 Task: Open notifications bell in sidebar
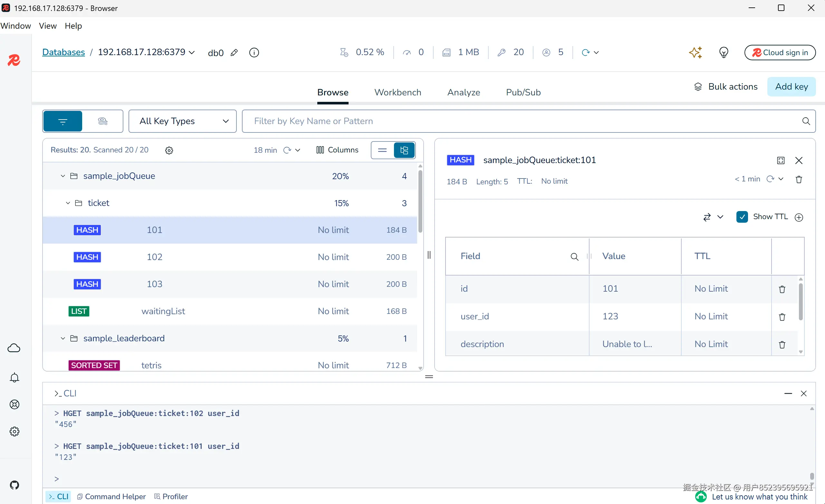(14, 378)
